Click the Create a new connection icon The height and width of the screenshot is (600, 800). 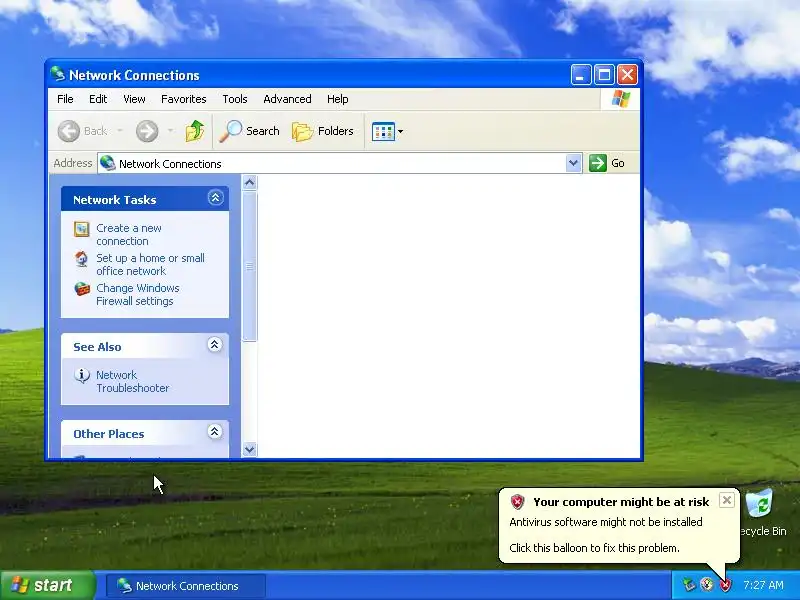click(82, 229)
